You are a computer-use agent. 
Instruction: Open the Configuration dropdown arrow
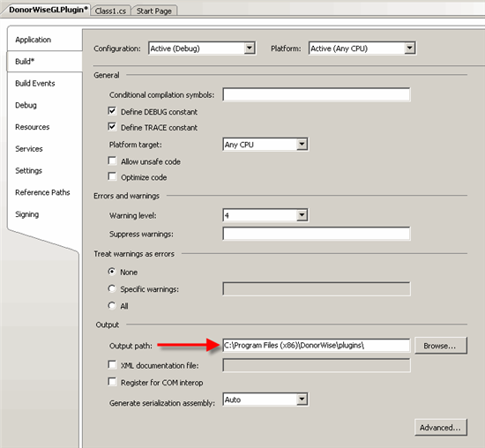(250, 49)
